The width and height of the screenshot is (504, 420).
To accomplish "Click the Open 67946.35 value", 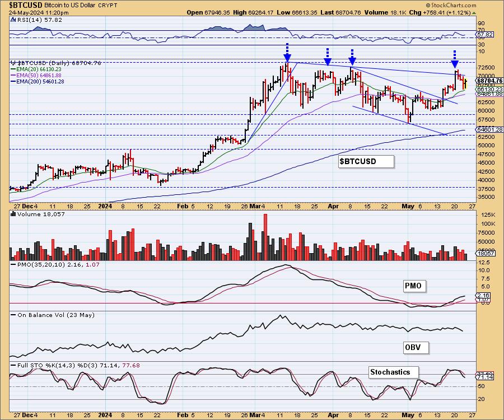I will tap(208, 13).
